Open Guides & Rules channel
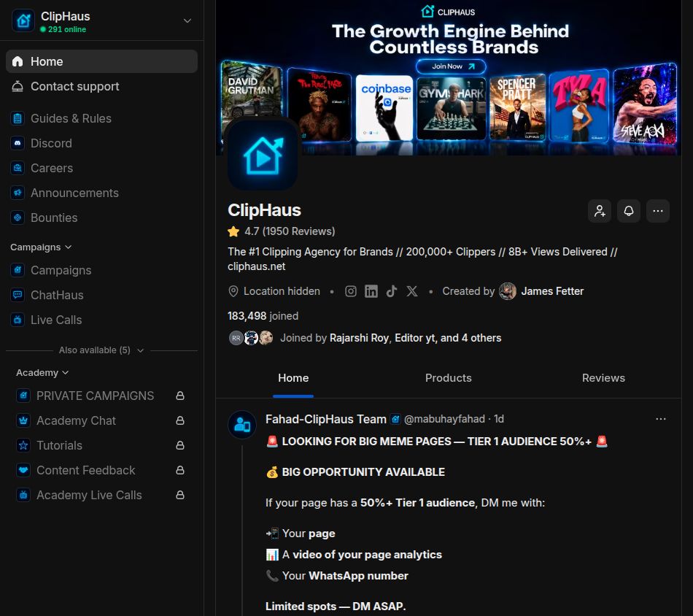This screenshot has width=693, height=616. [101, 118]
